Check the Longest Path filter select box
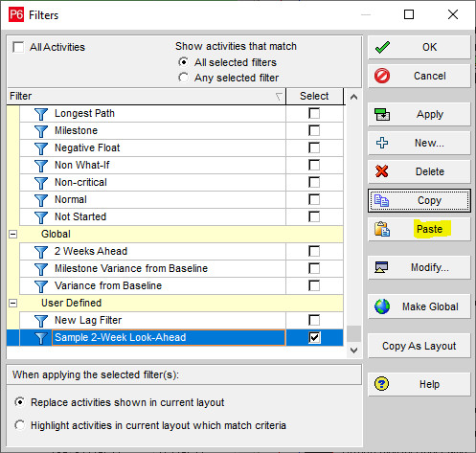This screenshot has height=453, width=476. click(x=314, y=113)
